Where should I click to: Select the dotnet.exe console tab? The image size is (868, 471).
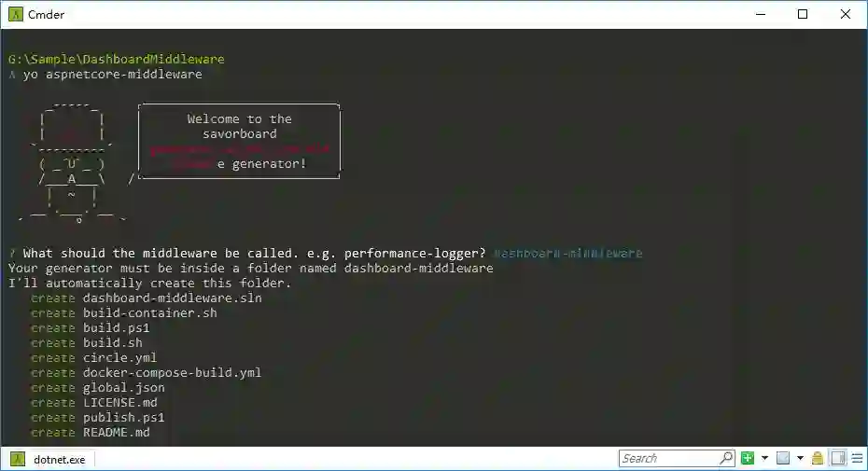tap(49, 460)
